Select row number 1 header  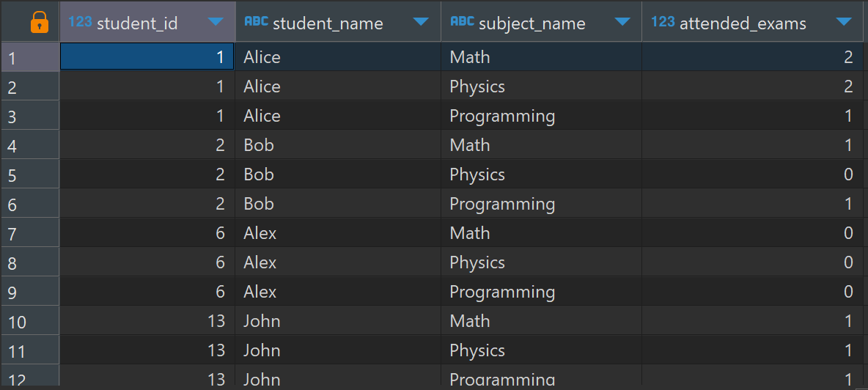30,57
